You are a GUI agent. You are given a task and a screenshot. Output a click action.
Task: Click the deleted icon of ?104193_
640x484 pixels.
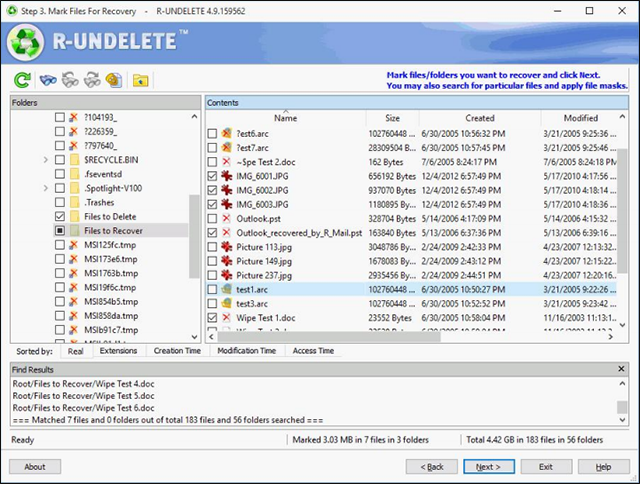[73, 118]
